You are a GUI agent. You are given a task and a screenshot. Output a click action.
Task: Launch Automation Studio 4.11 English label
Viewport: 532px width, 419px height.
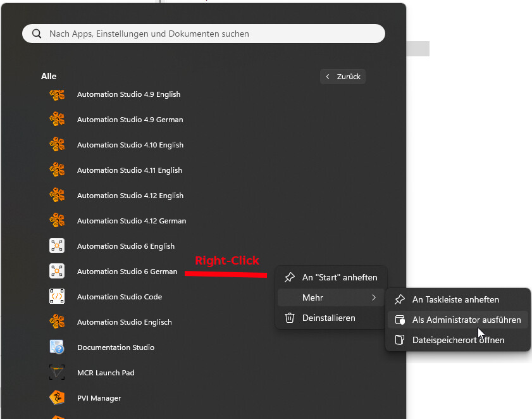tap(130, 170)
